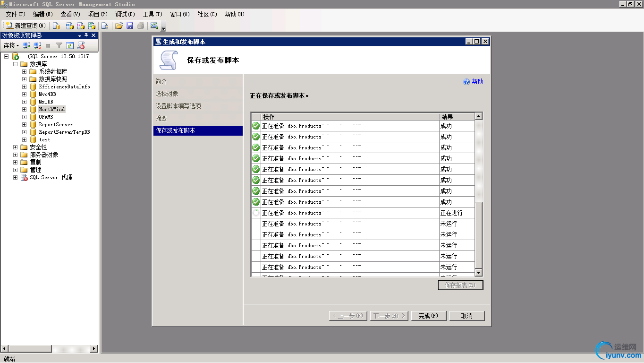Screen dimensions: 644x363
Task: Open the toolbar options dropdown arrow
Action: point(164,28)
